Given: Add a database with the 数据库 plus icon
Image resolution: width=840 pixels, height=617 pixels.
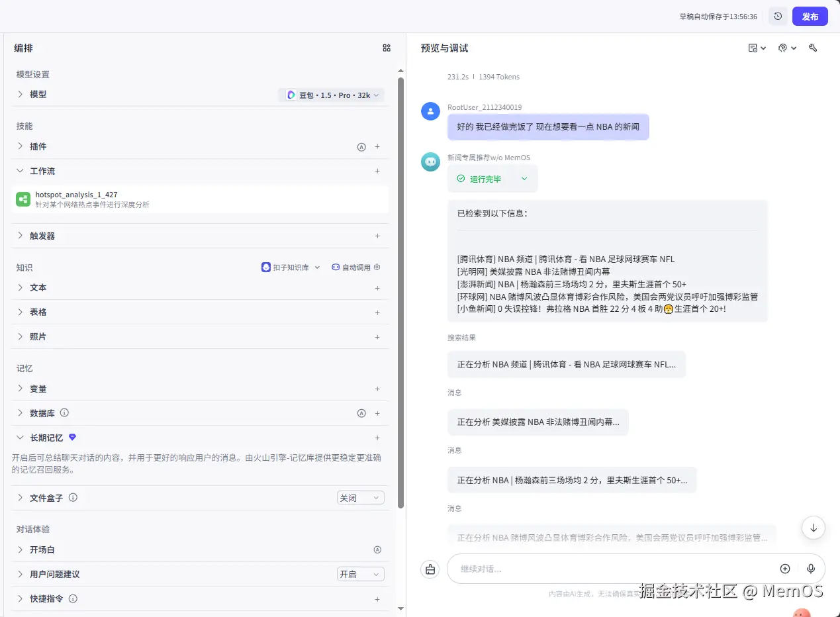Looking at the screenshot, I should click(x=377, y=413).
